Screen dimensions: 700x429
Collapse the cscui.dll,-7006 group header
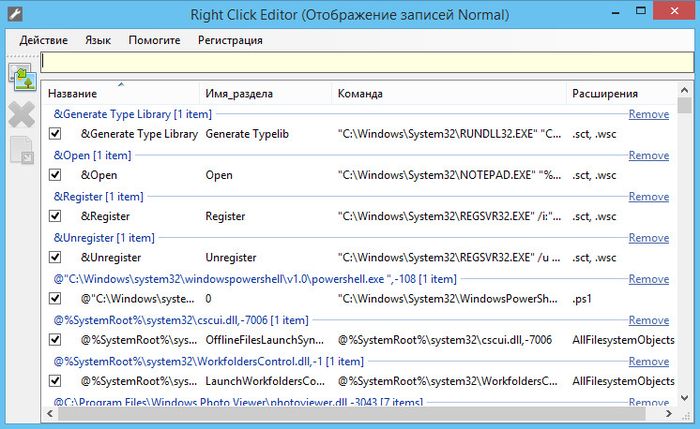166,320
